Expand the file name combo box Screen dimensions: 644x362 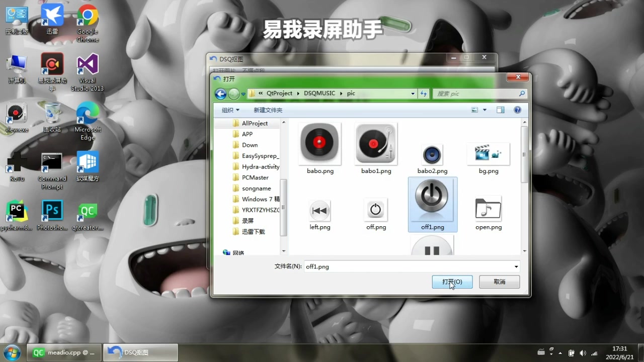coord(516,266)
